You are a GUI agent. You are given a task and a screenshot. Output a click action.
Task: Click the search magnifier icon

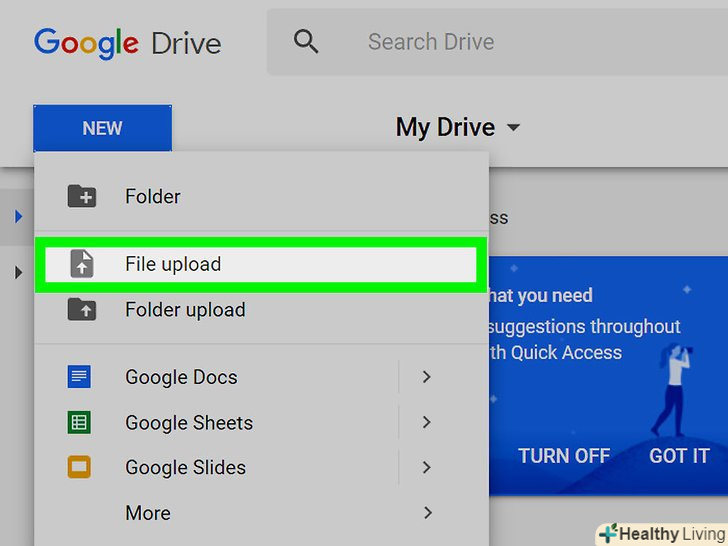[x=306, y=42]
